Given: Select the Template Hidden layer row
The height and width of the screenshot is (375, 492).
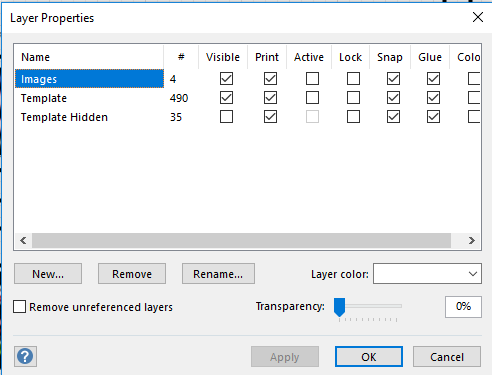Looking at the screenshot, I should coord(89,117).
